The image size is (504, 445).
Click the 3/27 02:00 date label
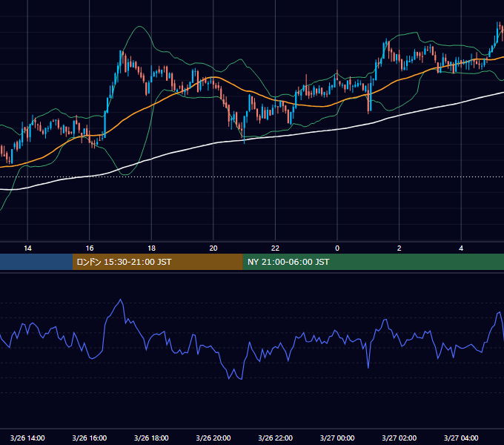click(399, 438)
